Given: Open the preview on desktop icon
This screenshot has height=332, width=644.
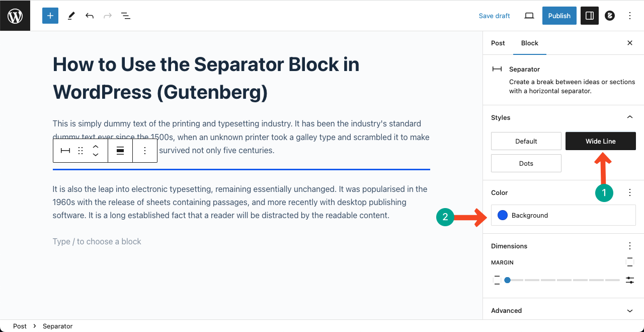Looking at the screenshot, I should click(529, 16).
